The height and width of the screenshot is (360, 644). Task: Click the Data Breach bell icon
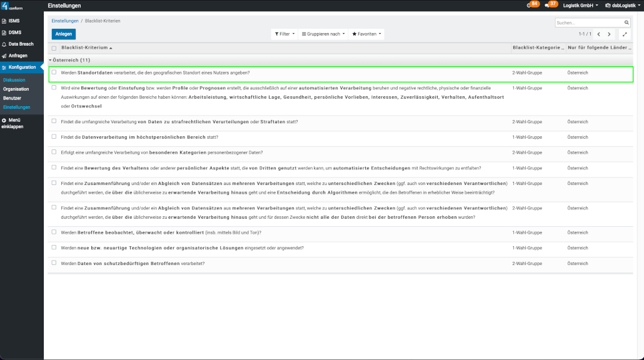[4, 44]
